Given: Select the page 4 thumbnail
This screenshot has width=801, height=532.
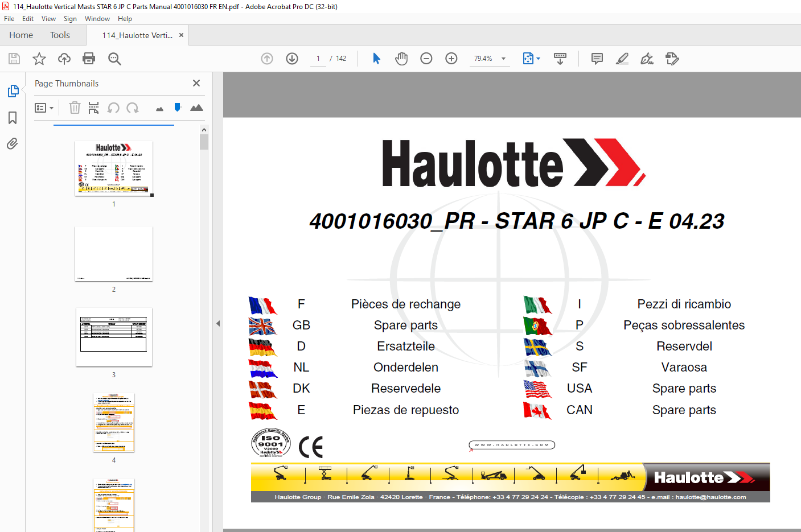Looking at the screenshot, I should tap(114, 423).
